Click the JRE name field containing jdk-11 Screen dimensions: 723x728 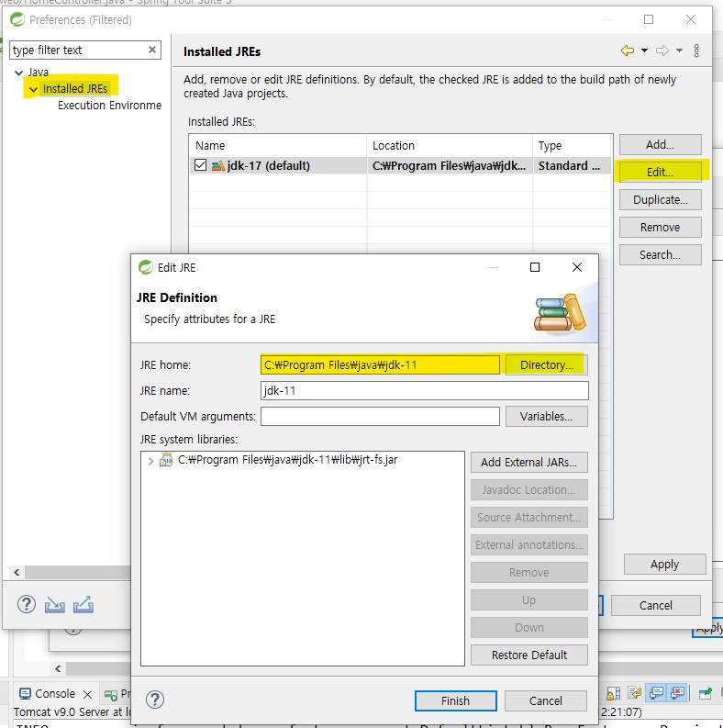425,390
